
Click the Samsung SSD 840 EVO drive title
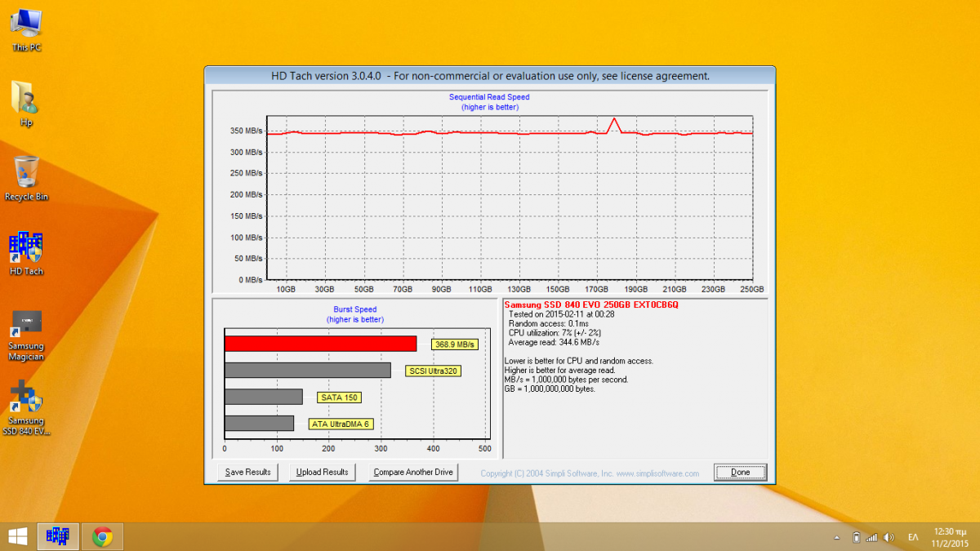(591, 304)
